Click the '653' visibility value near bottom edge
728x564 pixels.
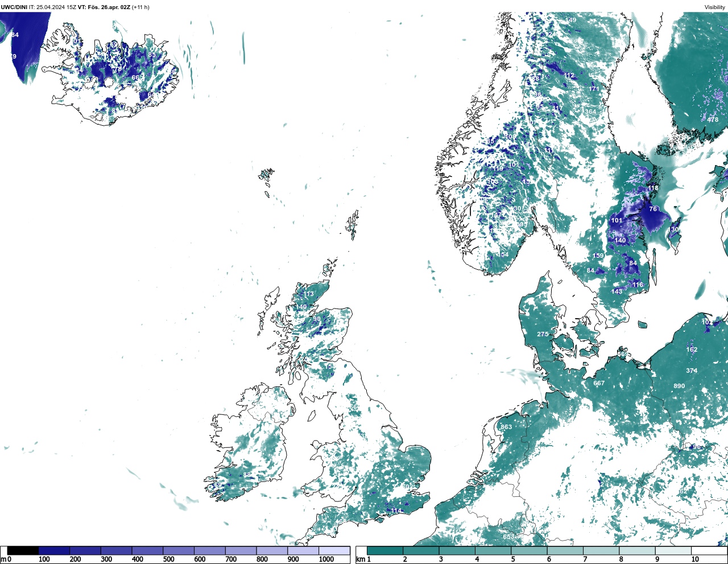(508, 537)
